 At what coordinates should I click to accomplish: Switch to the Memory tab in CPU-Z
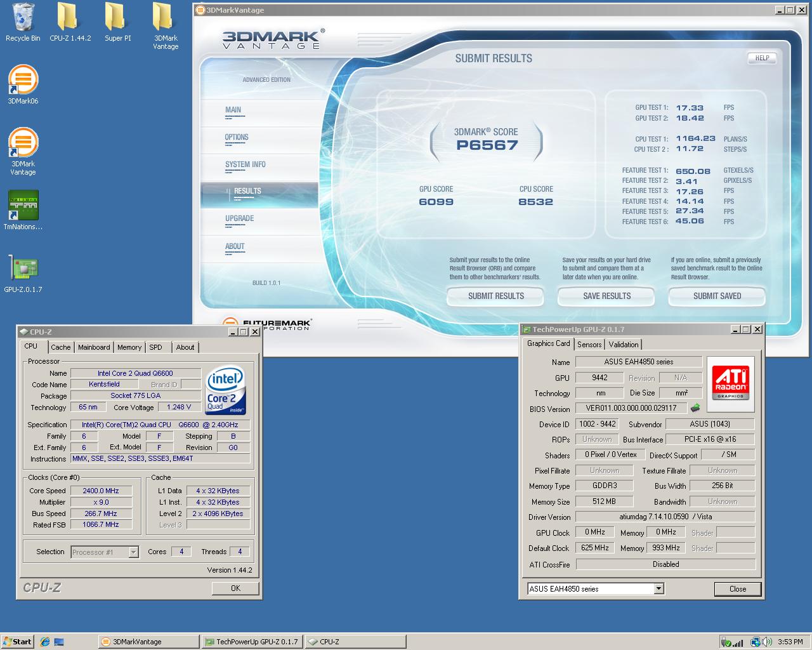pyautogui.click(x=129, y=347)
